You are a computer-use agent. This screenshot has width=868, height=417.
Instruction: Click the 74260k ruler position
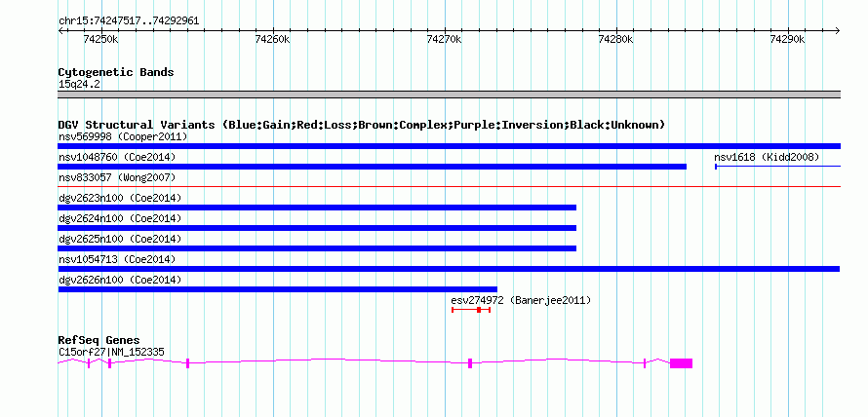pos(272,39)
